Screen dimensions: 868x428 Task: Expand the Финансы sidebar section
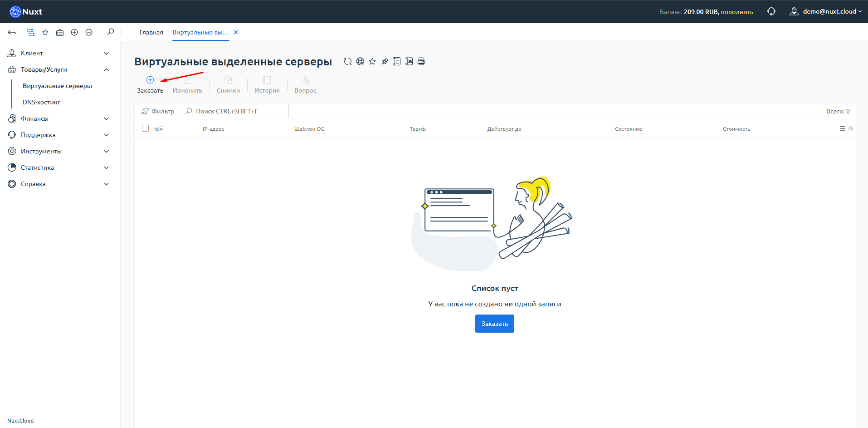coord(59,118)
